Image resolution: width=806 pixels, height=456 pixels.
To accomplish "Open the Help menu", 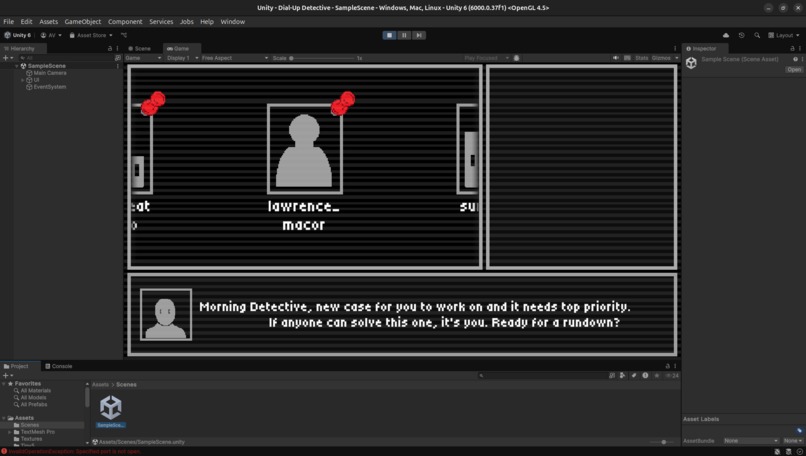I will [x=207, y=22].
